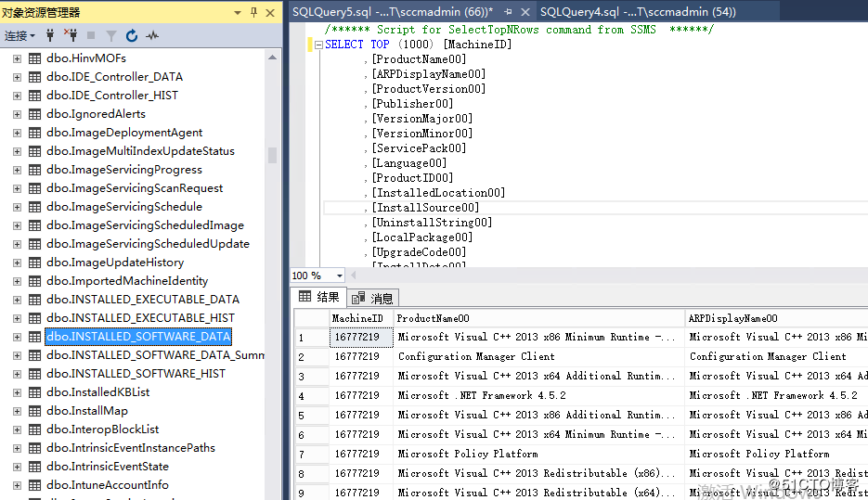The height and width of the screenshot is (500, 868).
Task: Click table icon of dbo.ImageMultiIndexUpdateStatus
Action: (x=35, y=151)
